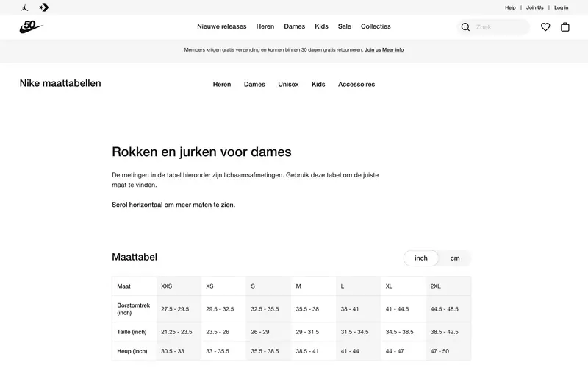Open the main Kids navigation menu
This screenshot has width=588, height=368.
(x=321, y=26)
